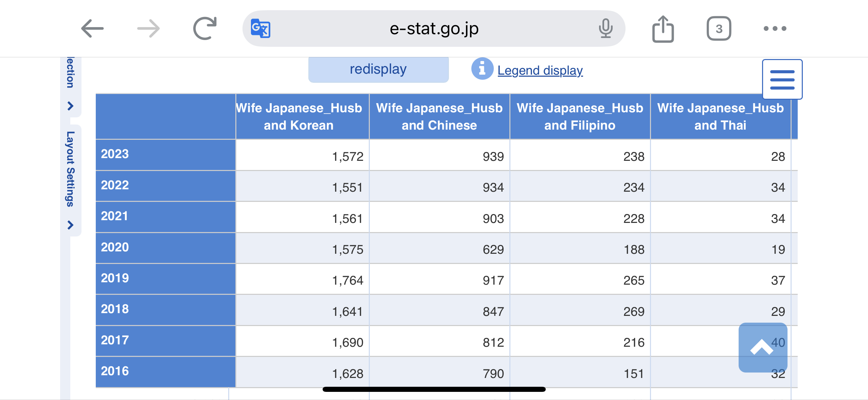The image size is (868, 400).
Task: Open the hamburger menu button
Action: click(x=782, y=79)
